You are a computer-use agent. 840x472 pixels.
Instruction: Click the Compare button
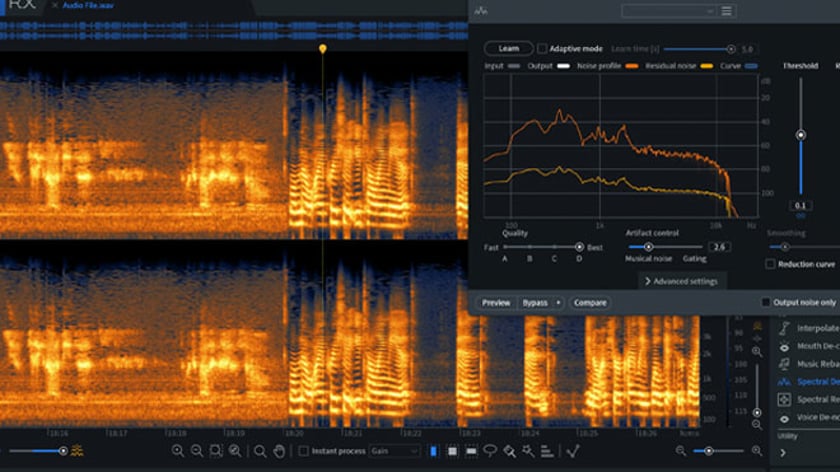(590, 302)
